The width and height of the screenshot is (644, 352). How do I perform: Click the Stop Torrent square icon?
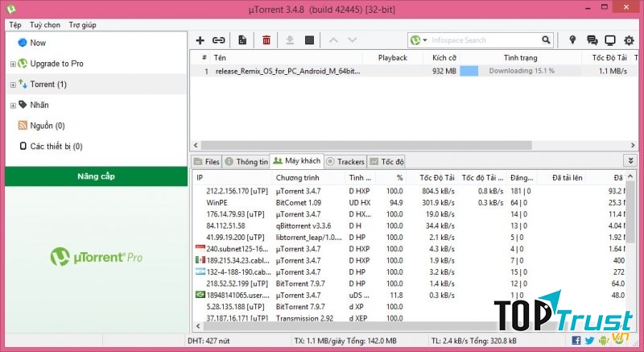pyautogui.click(x=309, y=40)
